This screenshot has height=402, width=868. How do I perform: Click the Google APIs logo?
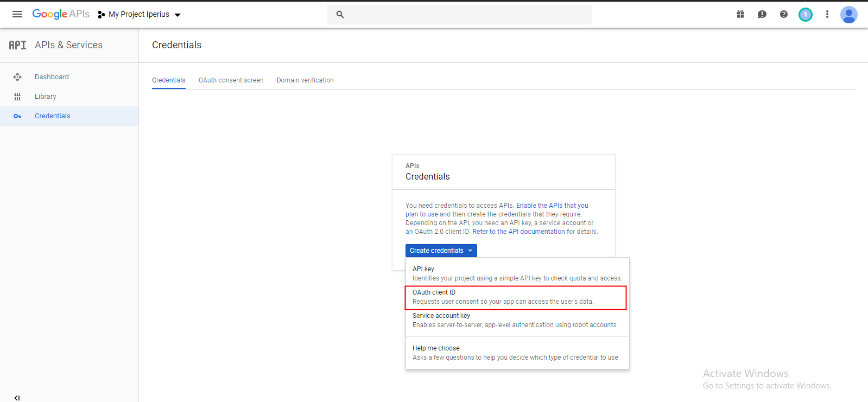coord(61,14)
